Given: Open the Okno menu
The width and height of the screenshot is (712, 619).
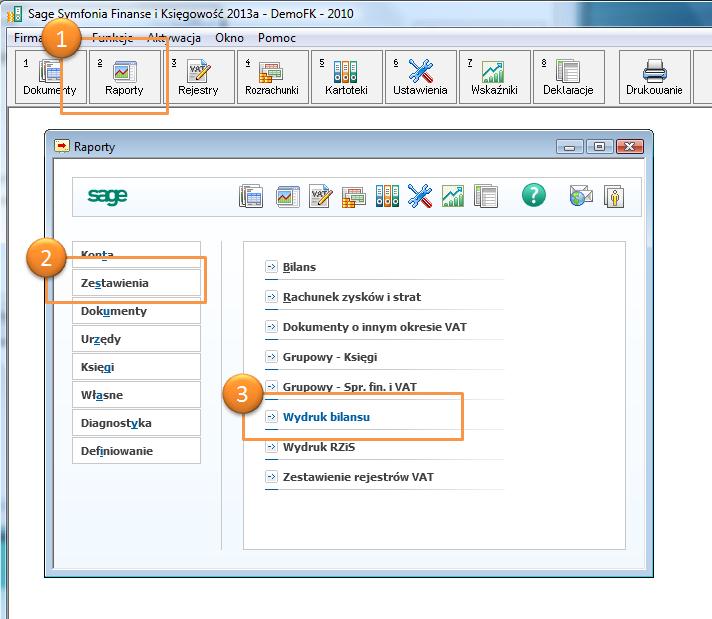Looking at the screenshot, I should 229,38.
